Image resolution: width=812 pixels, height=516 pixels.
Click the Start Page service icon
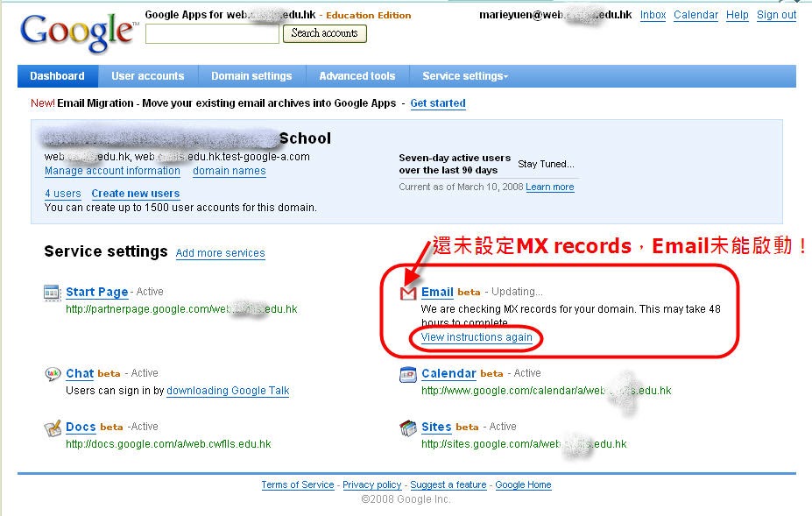coord(53,293)
